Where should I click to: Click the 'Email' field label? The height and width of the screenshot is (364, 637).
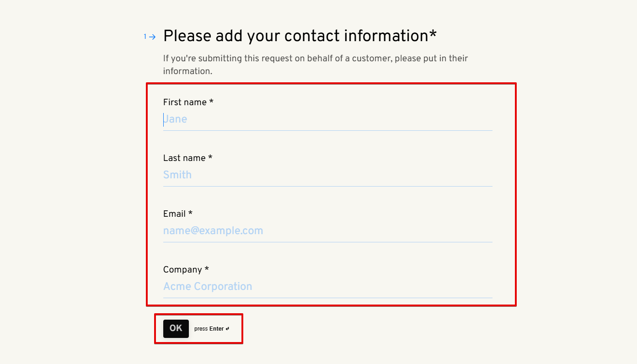click(x=174, y=214)
